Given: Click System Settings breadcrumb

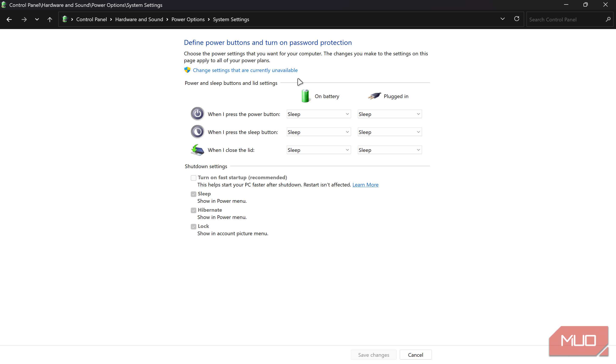Looking at the screenshot, I should pyautogui.click(x=231, y=19).
